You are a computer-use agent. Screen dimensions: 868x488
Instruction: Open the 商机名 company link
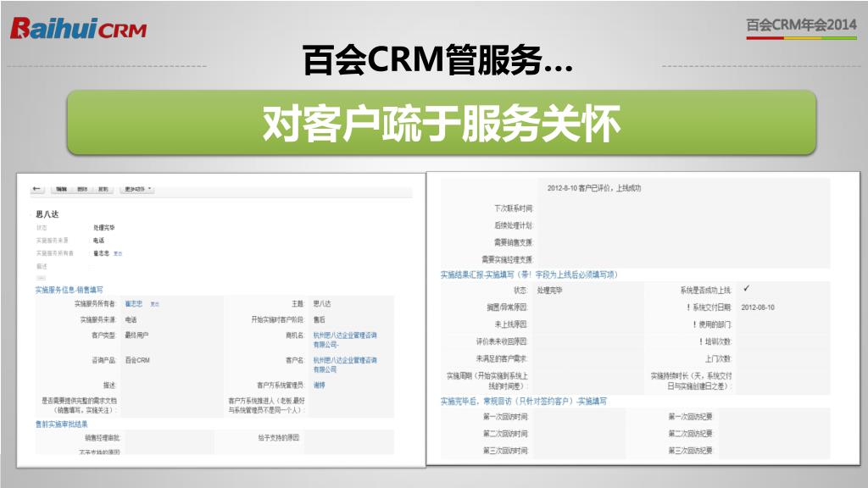(345, 340)
